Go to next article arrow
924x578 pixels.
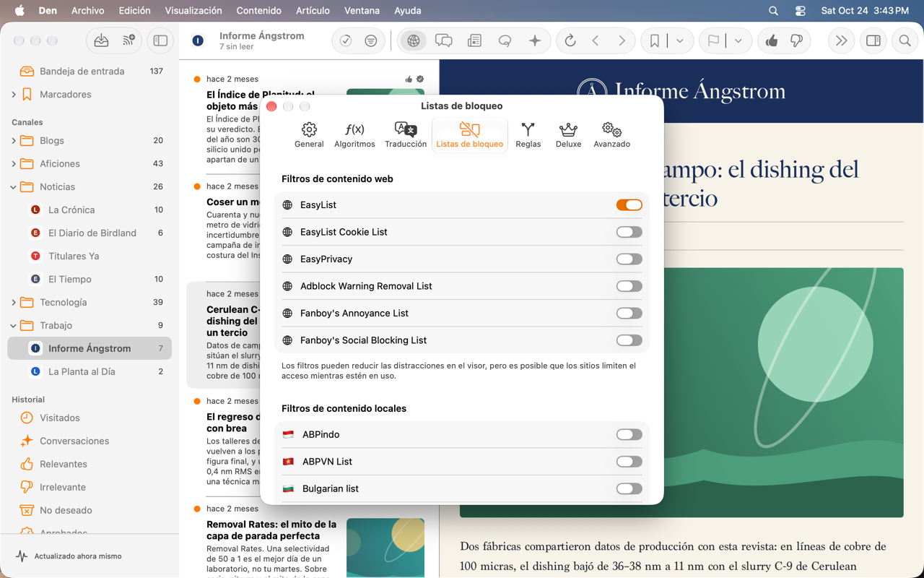[622, 41]
